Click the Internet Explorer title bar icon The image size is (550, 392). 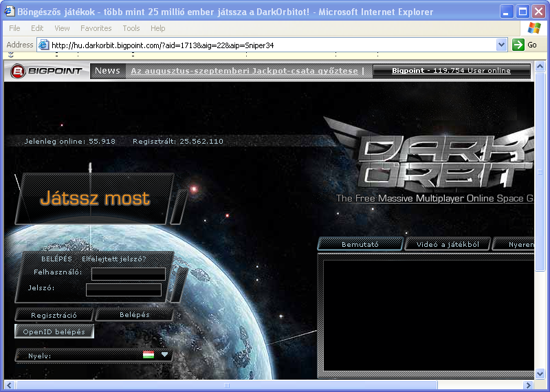coord(10,12)
